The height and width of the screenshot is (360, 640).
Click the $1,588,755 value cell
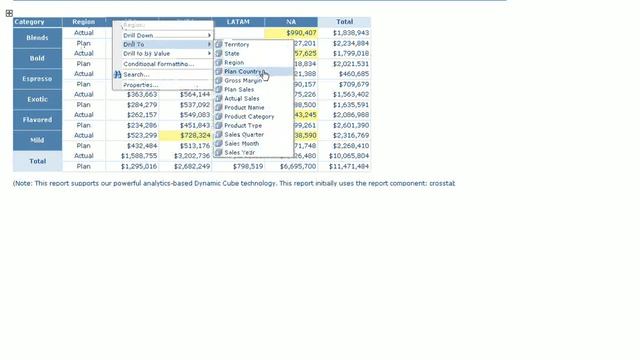point(132,156)
